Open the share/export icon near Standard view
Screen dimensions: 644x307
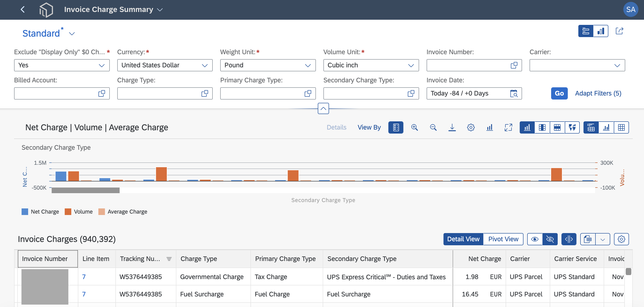pos(620,31)
